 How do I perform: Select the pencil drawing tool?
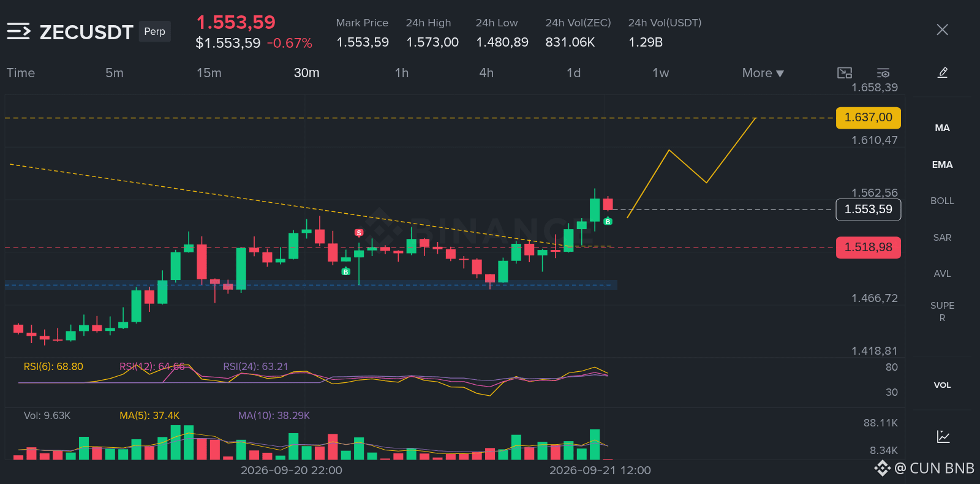(x=943, y=73)
